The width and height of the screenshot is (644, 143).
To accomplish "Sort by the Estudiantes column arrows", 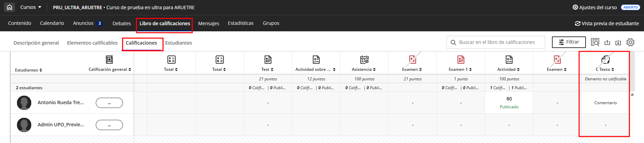I will point(41,70).
